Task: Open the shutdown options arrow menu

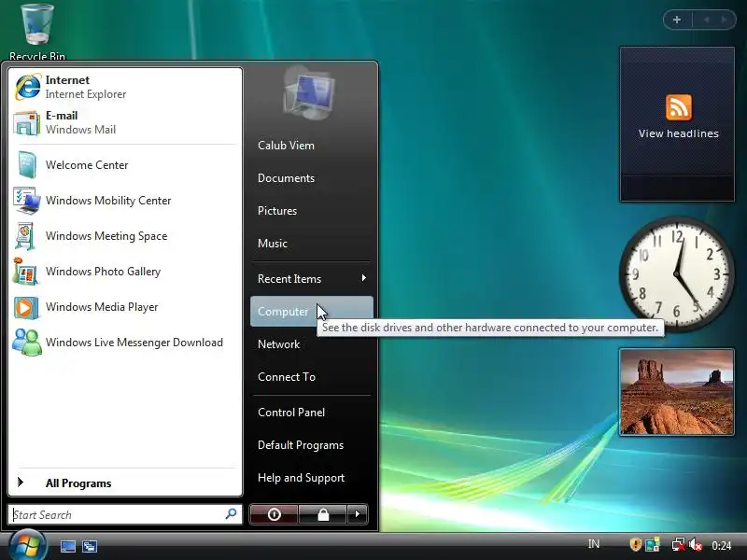Action: click(358, 514)
